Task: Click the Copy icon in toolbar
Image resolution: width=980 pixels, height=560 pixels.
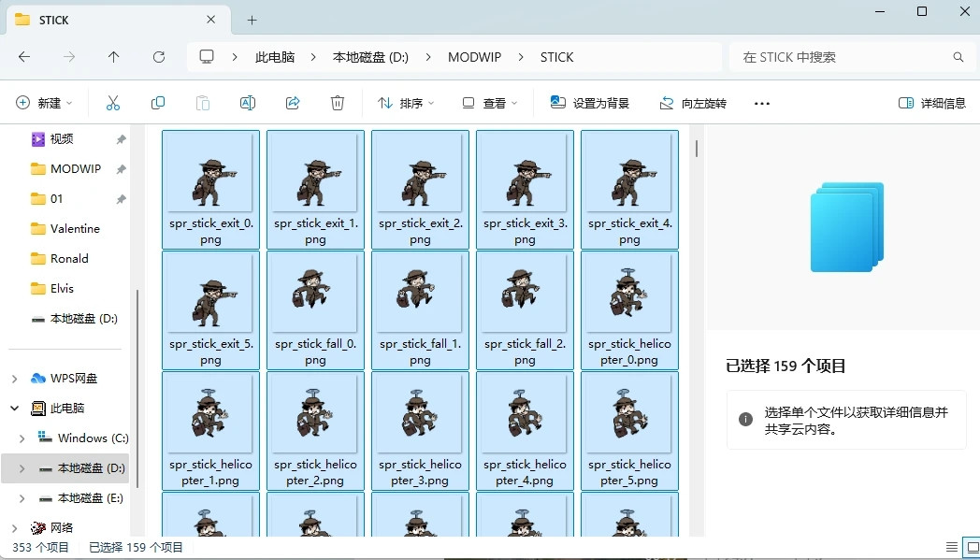Action: 158,103
